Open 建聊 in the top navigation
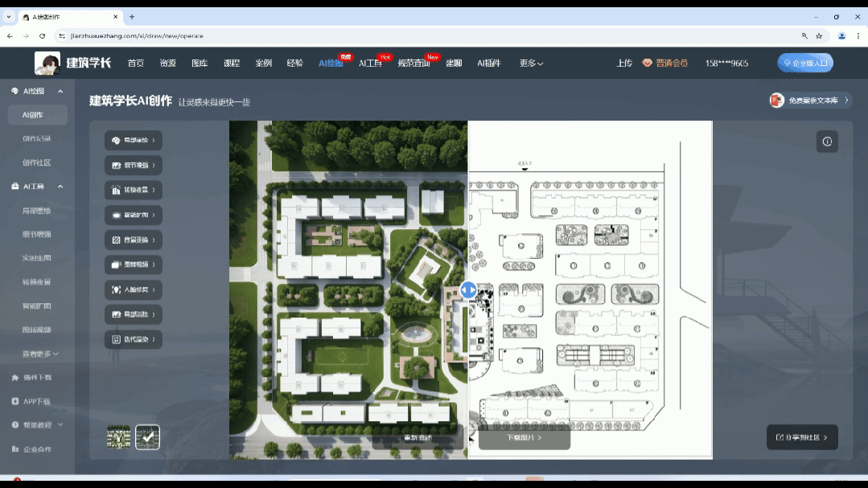Screen dimensions: 868x488 coord(454,63)
